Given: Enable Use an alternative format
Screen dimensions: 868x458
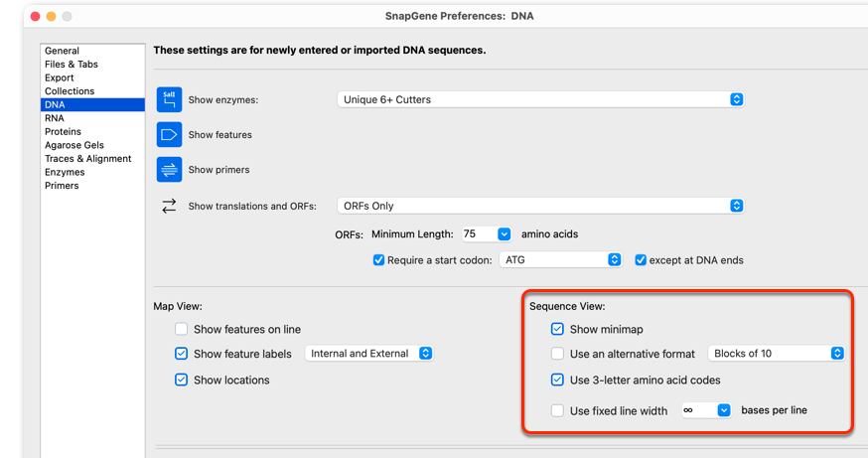Looking at the screenshot, I should point(557,354).
